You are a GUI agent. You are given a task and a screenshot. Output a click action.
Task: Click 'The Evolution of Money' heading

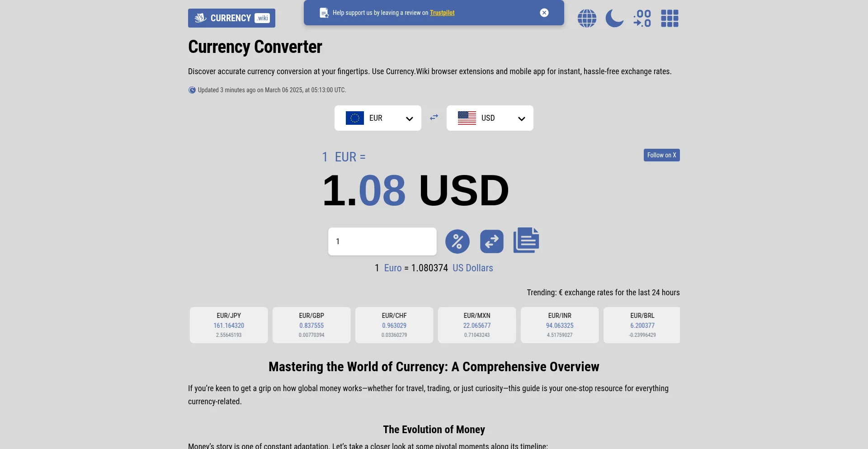434,430
